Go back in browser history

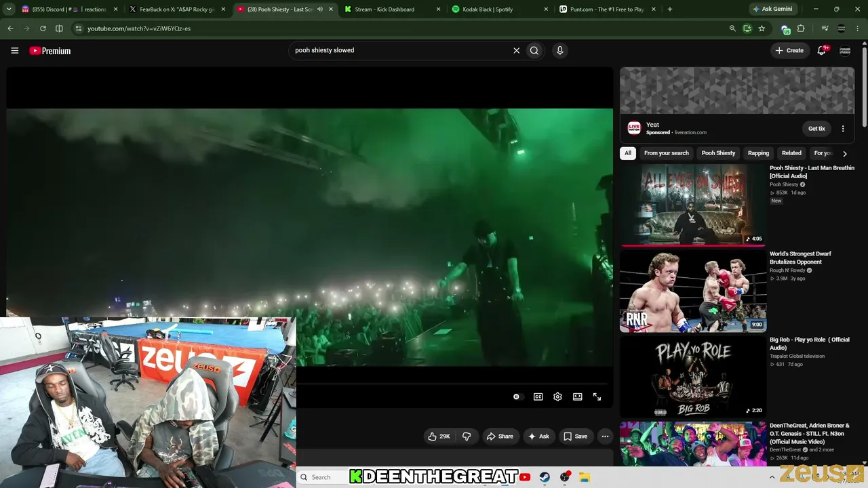(10, 28)
